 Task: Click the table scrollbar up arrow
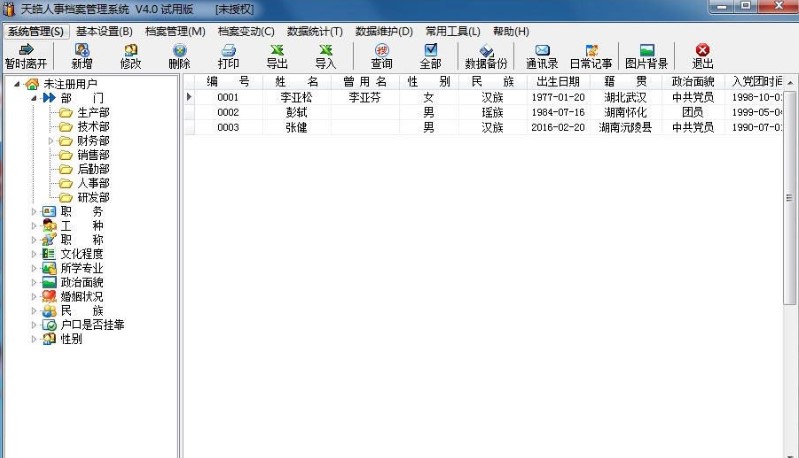click(x=790, y=82)
